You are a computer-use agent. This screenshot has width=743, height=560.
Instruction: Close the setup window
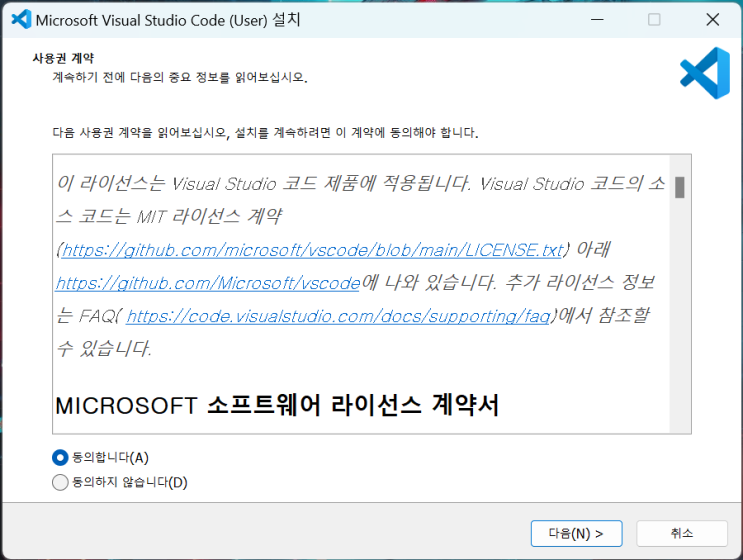pyautogui.click(x=713, y=19)
